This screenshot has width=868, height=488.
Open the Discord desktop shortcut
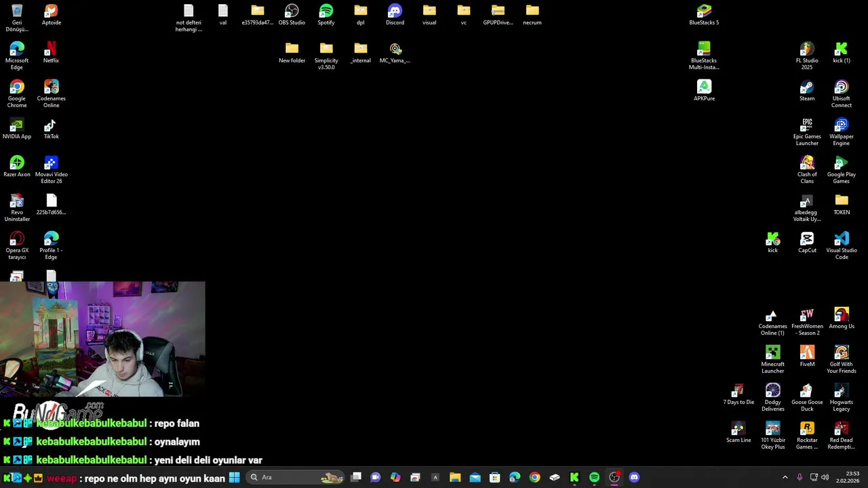click(395, 15)
